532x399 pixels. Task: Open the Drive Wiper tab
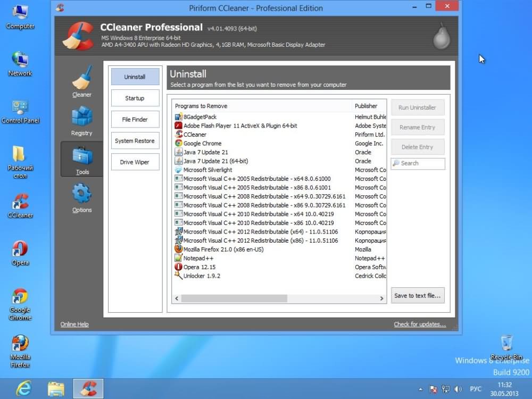(135, 162)
